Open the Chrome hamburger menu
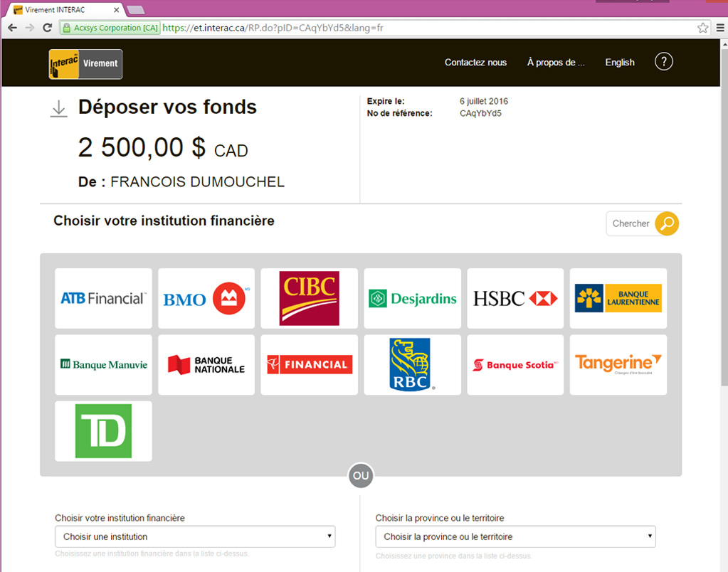This screenshot has height=572, width=728. click(x=719, y=28)
